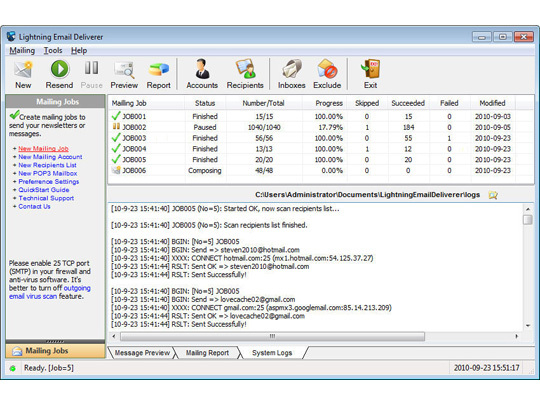The height and width of the screenshot is (405, 540).
Task: Open the Preference Settings link
Action: pyautogui.click(x=49, y=181)
